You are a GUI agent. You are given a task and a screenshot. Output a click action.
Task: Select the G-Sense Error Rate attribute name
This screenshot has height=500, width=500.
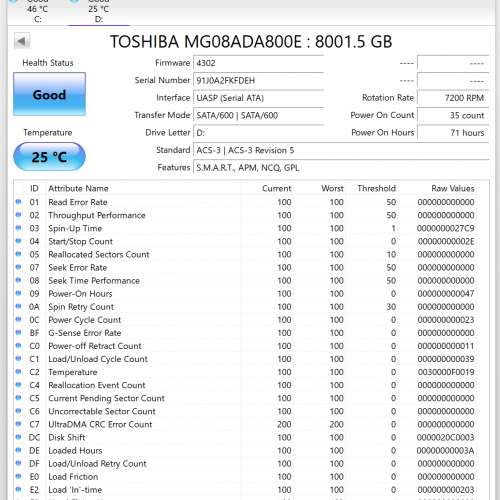pos(85,333)
